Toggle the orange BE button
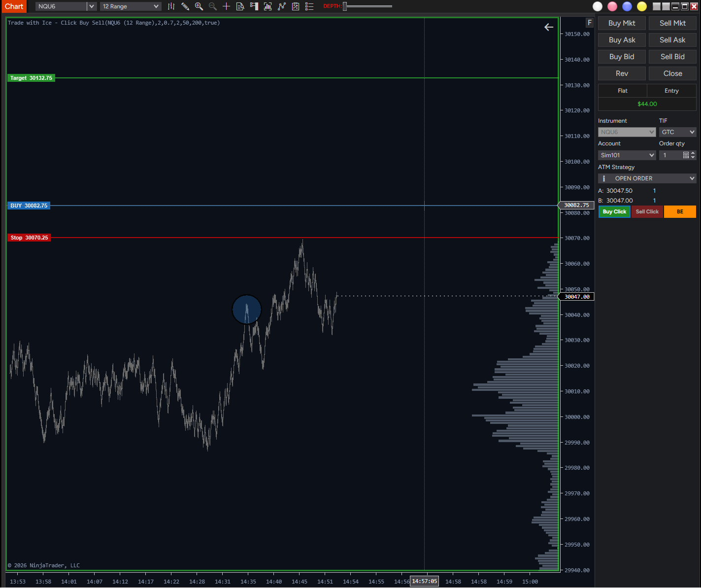The image size is (701, 588). click(x=680, y=211)
